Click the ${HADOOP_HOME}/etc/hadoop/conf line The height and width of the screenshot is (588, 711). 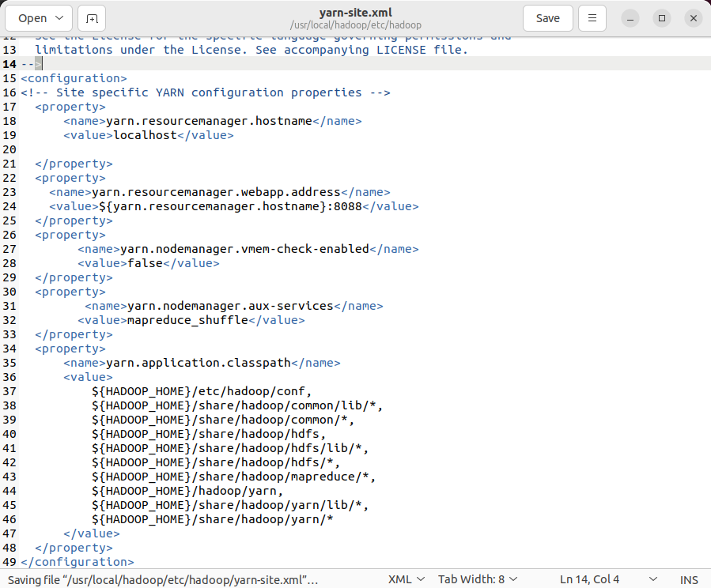(202, 391)
